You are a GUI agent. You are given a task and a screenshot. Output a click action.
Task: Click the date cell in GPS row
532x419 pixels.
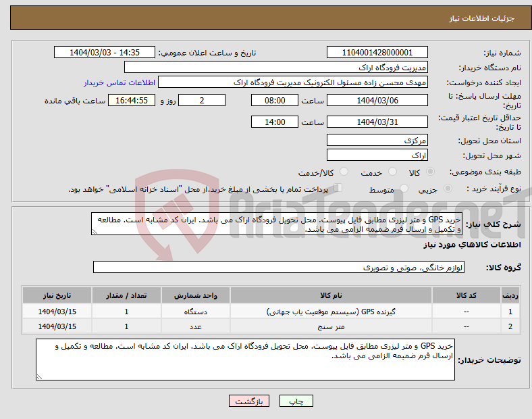click(x=57, y=312)
